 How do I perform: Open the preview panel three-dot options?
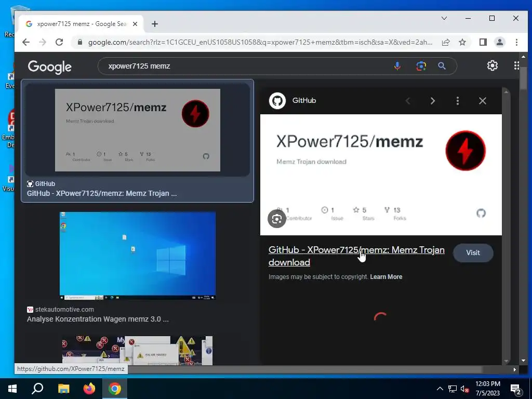coord(458,101)
